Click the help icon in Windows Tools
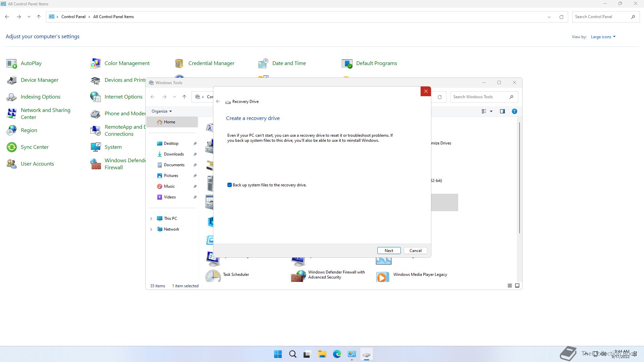This screenshot has height=362, width=644. tap(514, 111)
